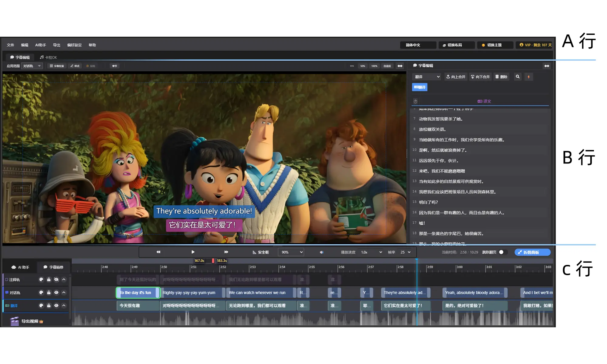The height and width of the screenshot is (364, 607).
Task: Hide the 翻译 track with eye icon
Action: pyautogui.click(x=56, y=306)
